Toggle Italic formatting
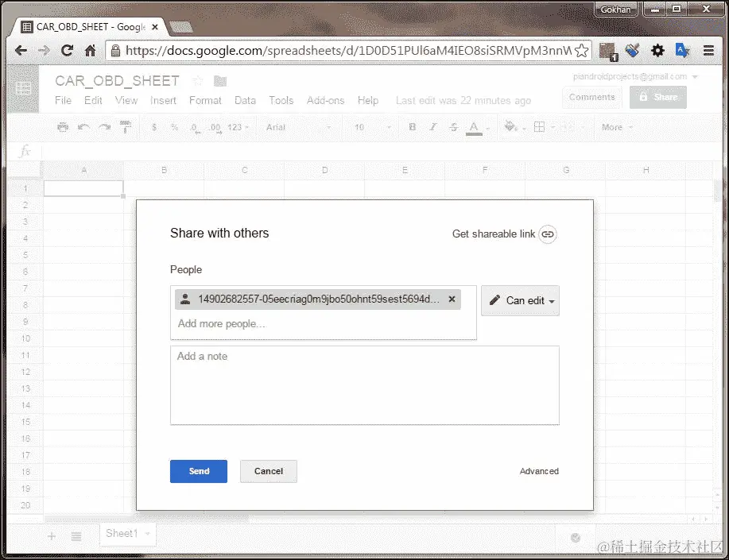The image size is (729, 560). [x=432, y=127]
